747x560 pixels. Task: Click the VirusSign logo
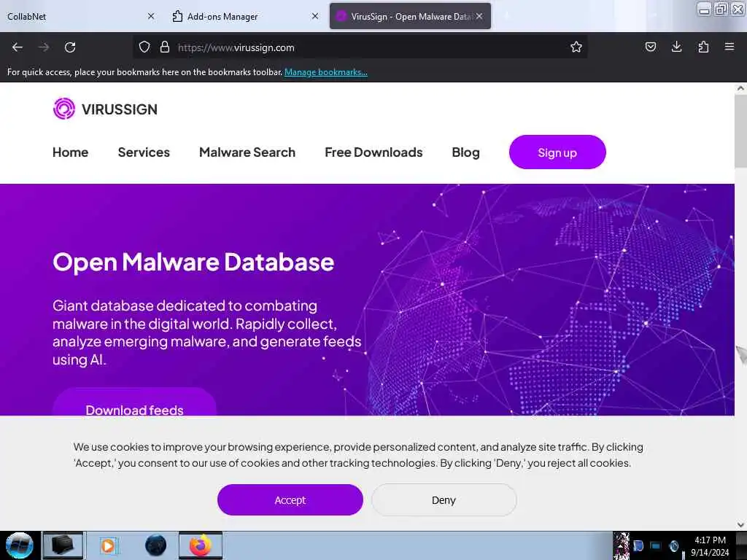[105, 109]
